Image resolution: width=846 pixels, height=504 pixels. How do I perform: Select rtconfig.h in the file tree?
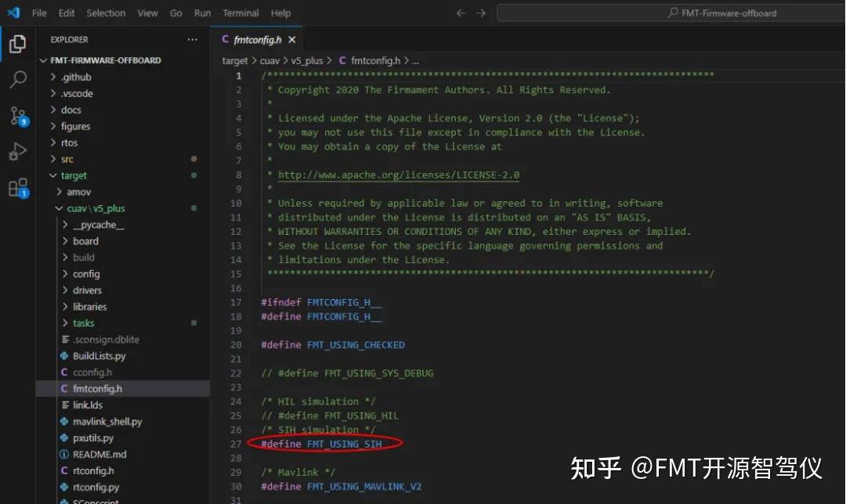point(92,470)
